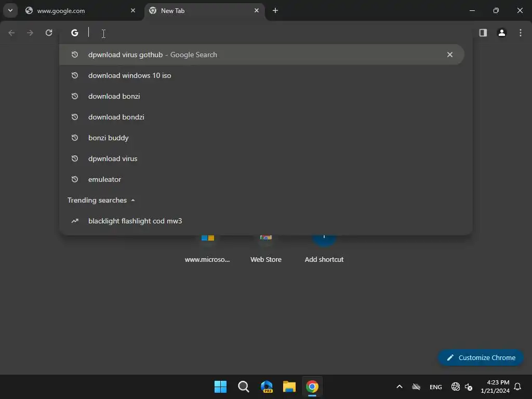Screen dimensions: 532x399
Task: Select the New Tab tab
Action: pos(205,11)
